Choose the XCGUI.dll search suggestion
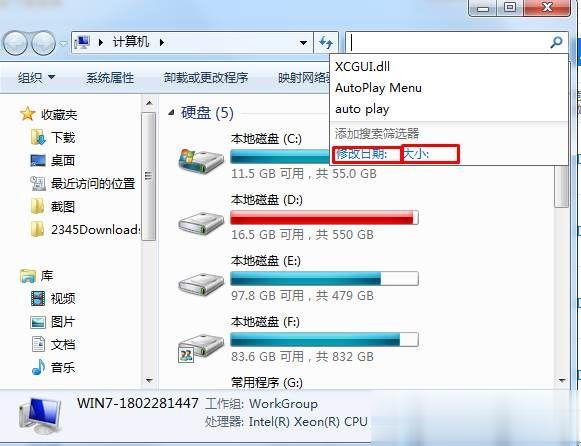The image size is (581, 446). pos(362,67)
